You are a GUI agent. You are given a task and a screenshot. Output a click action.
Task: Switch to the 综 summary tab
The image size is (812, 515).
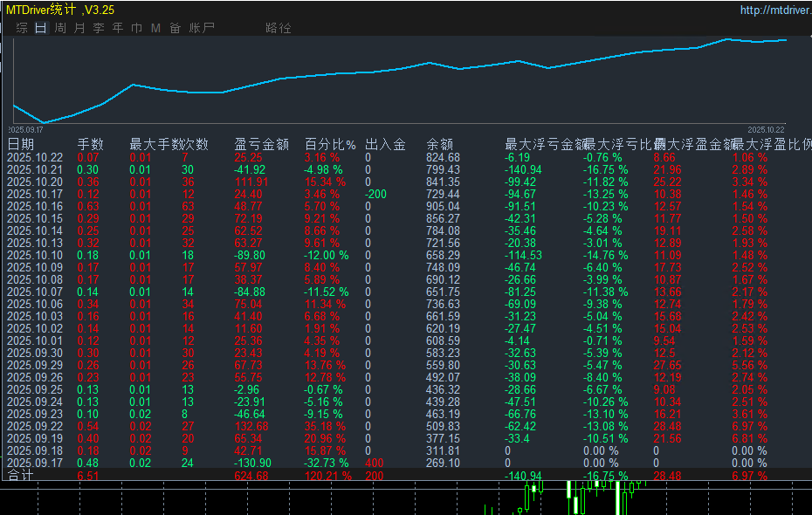22,28
